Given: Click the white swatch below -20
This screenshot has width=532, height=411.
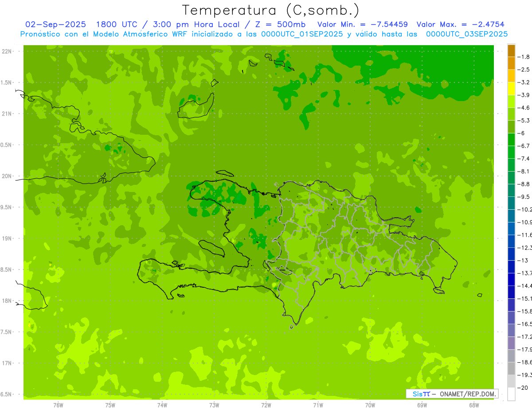Looking at the screenshot, I should (x=511, y=394).
